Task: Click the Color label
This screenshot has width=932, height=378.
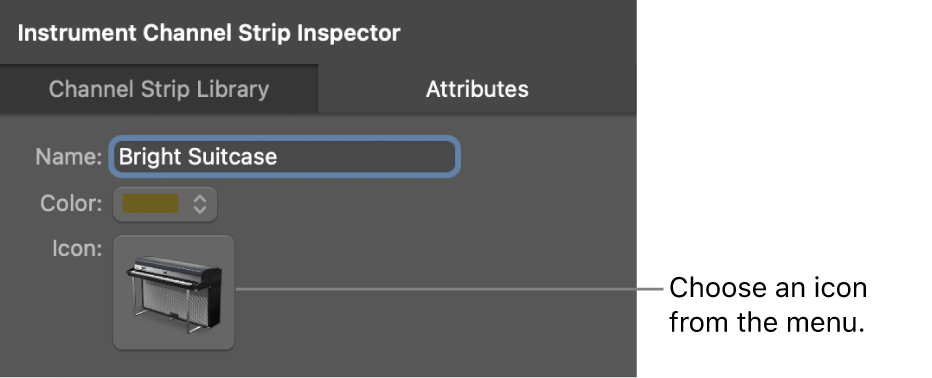Action: click(71, 204)
